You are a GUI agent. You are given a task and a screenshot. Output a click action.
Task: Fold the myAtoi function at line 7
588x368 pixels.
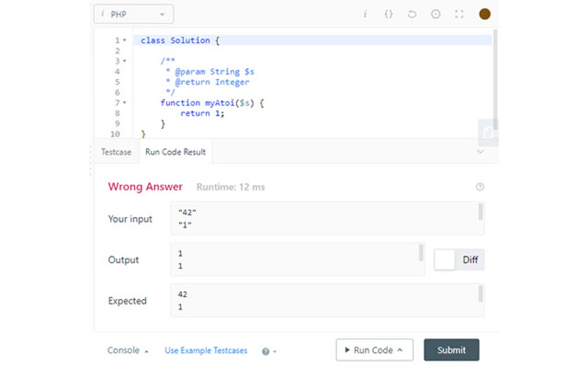tap(125, 103)
